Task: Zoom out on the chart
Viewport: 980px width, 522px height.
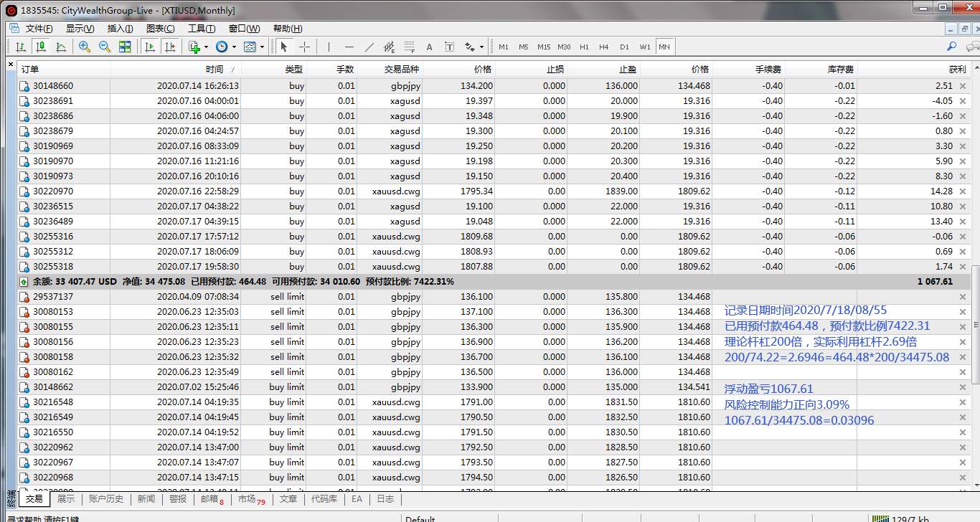Action: (x=105, y=47)
